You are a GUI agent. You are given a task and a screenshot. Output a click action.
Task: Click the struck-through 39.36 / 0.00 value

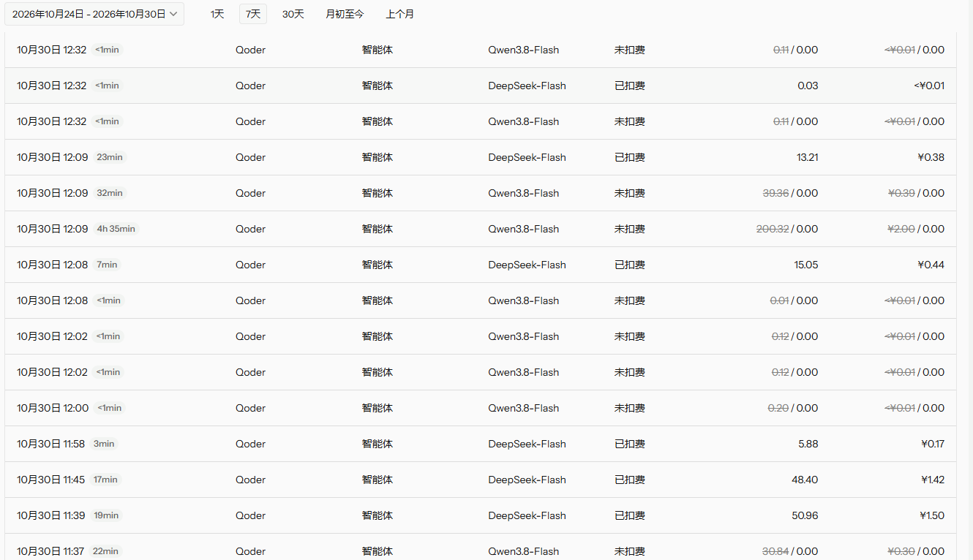(790, 193)
